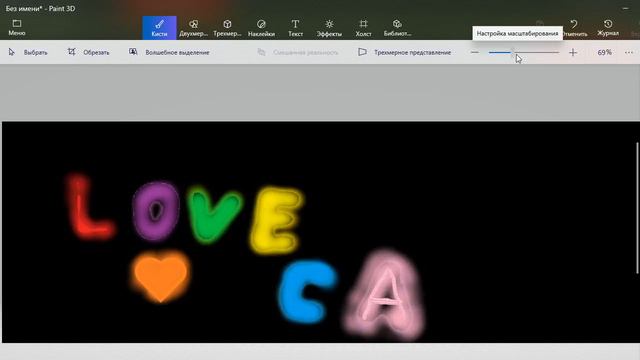Open the Текст (Text) tool tab
The width and height of the screenshot is (640, 360).
(x=296, y=28)
